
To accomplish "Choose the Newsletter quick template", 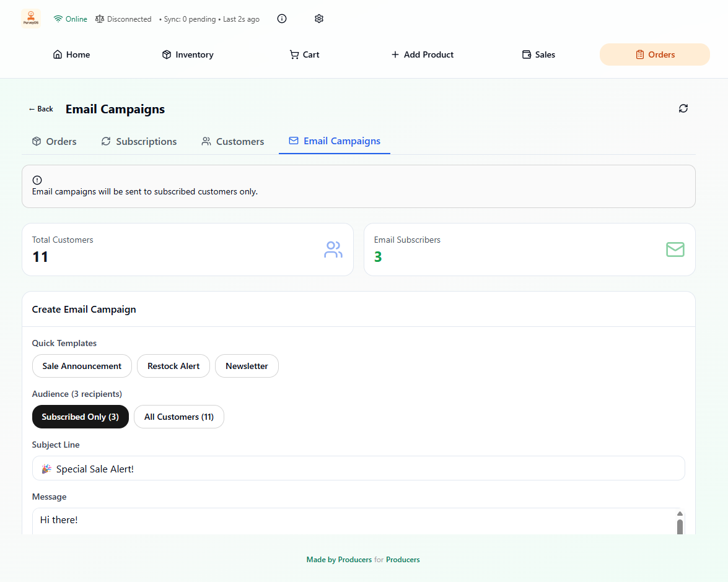I will click(x=247, y=366).
